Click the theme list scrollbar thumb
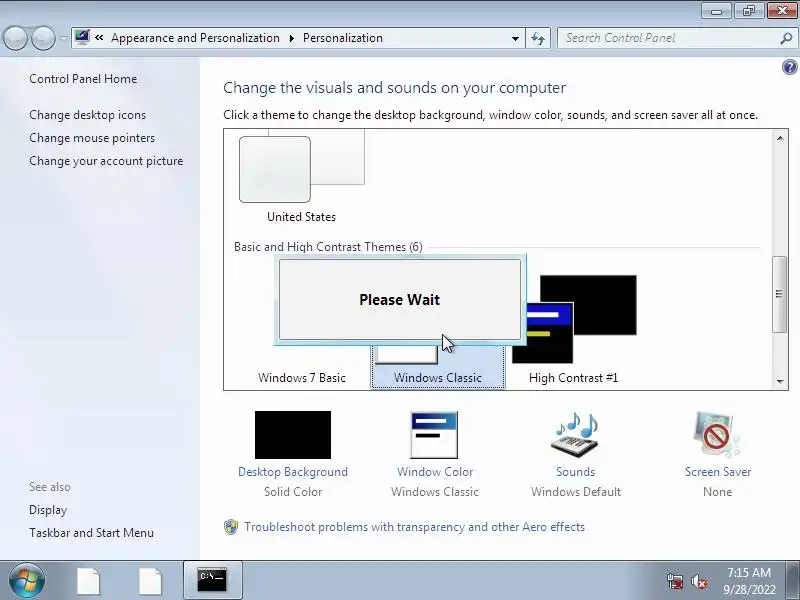 tap(779, 294)
